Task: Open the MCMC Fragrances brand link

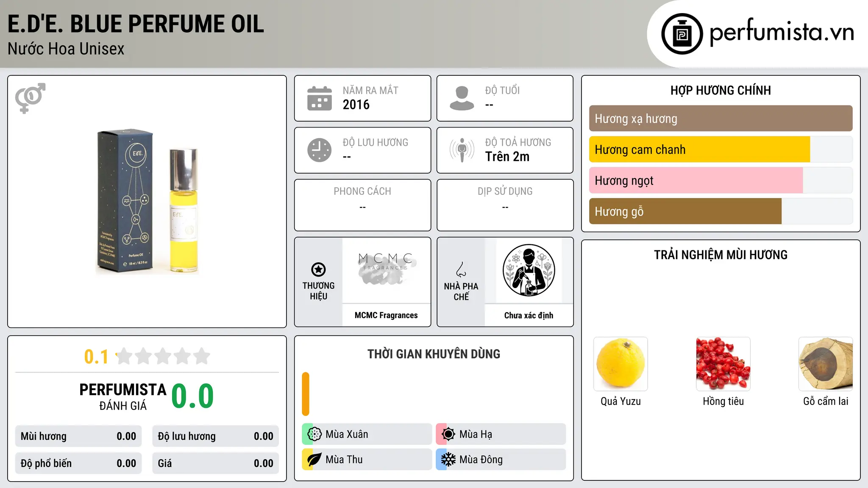Action: point(386,315)
